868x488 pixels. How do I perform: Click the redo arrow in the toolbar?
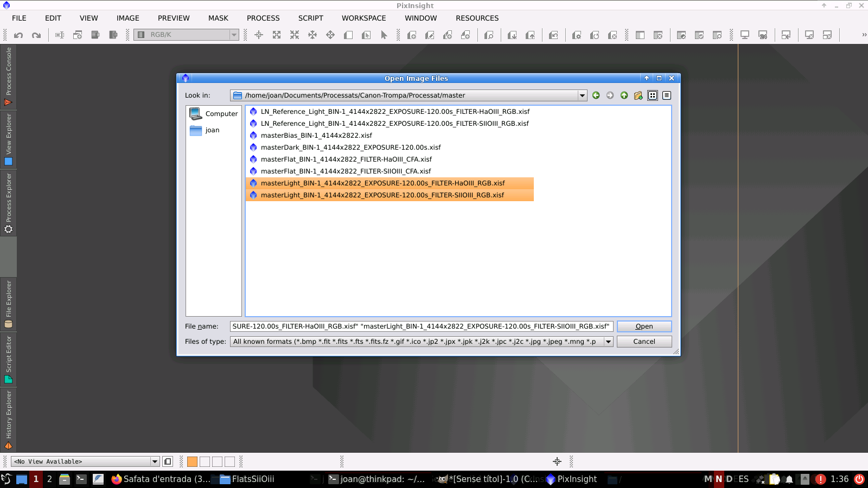[36, 35]
